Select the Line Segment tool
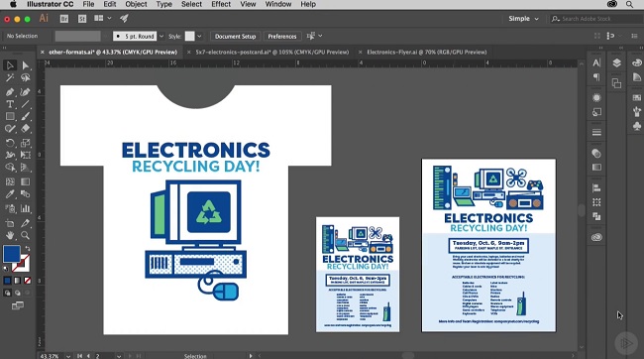The height and width of the screenshot is (359, 644). [x=26, y=104]
